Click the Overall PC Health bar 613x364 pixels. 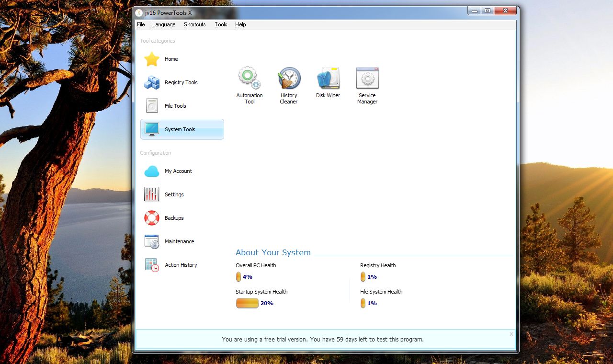pyautogui.click(x=238, y=277)
